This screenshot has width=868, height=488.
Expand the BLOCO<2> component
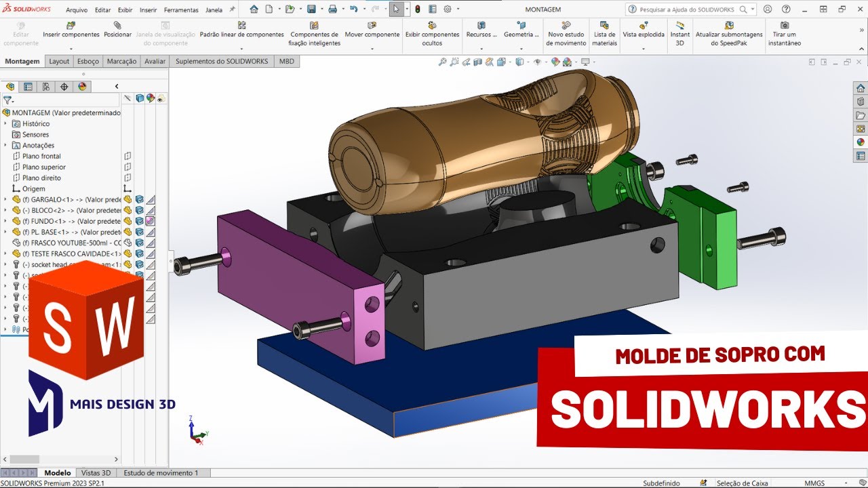[x=5, y=210]
